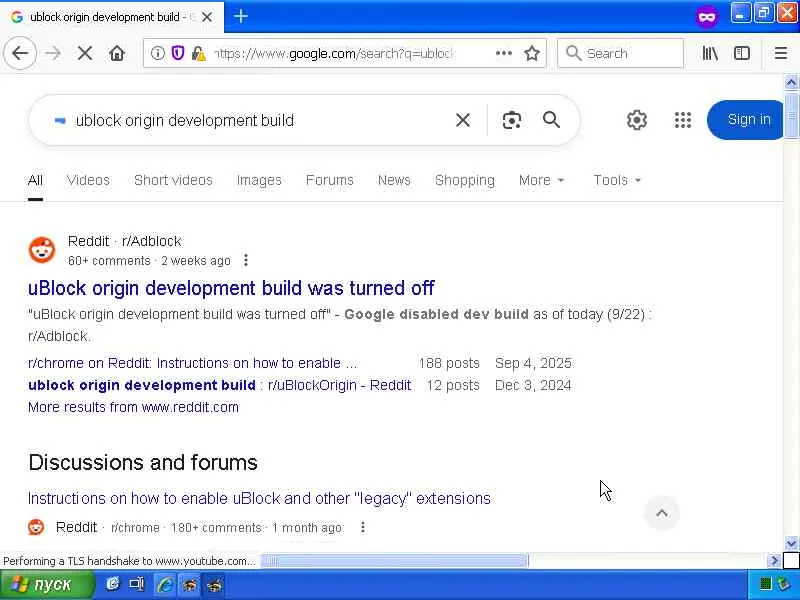Open r/chrome on Reddit instructions sublink

[x=193, y=363]
